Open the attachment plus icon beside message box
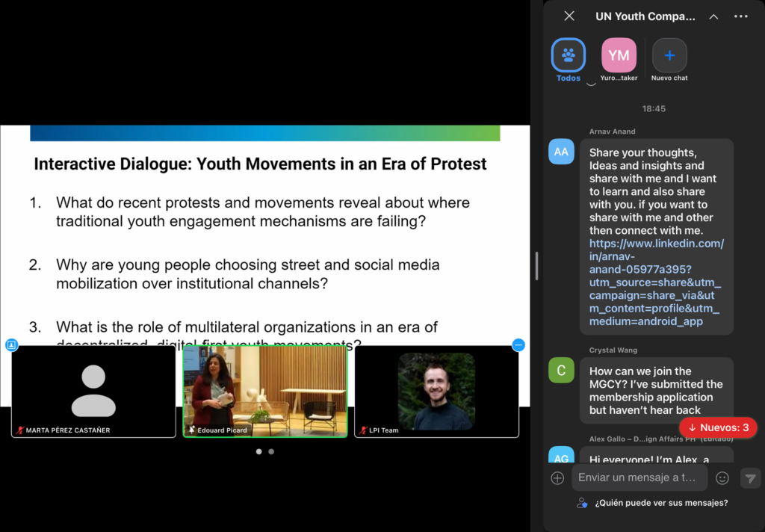The height and width of the screenshot is (532, 765). pos(557,478)
